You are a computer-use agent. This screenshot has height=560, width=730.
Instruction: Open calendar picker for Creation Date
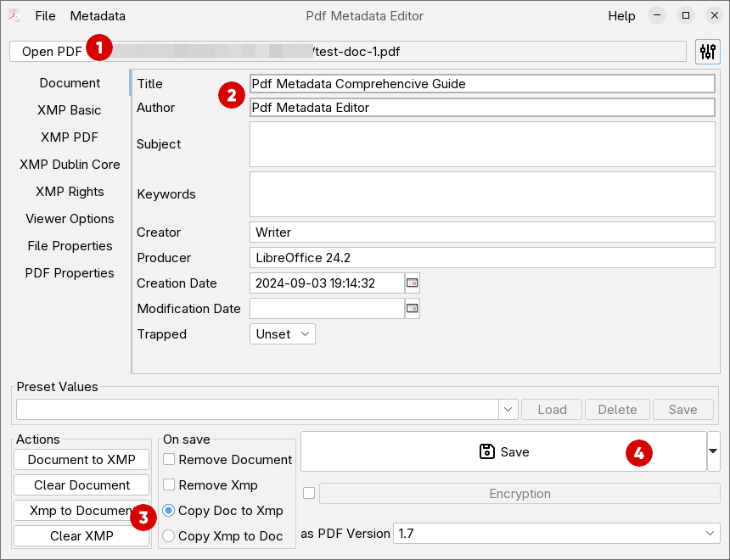(413, 283)
